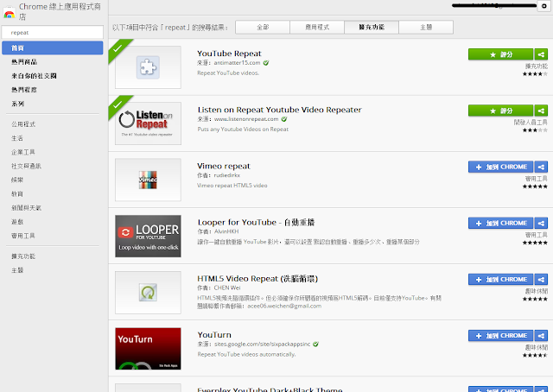This screenshot has height=392, width=553.
Task: Share the Vimeo repeat extension
Action: (541, 167)
